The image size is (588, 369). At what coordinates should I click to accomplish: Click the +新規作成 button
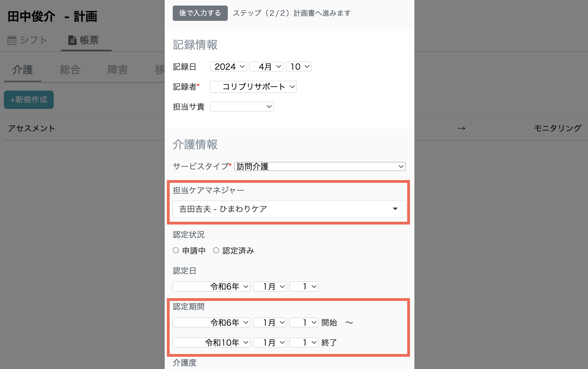(x=29, y=100)
